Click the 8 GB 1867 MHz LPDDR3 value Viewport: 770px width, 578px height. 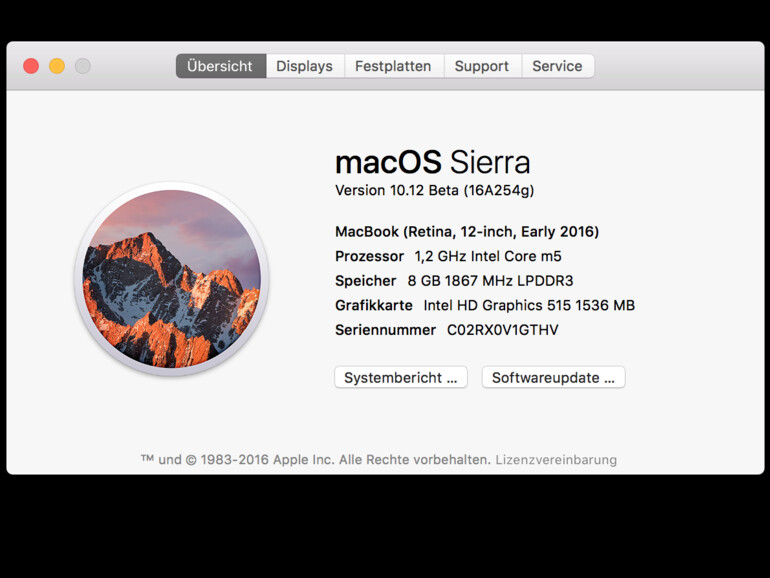pos(491,281)
